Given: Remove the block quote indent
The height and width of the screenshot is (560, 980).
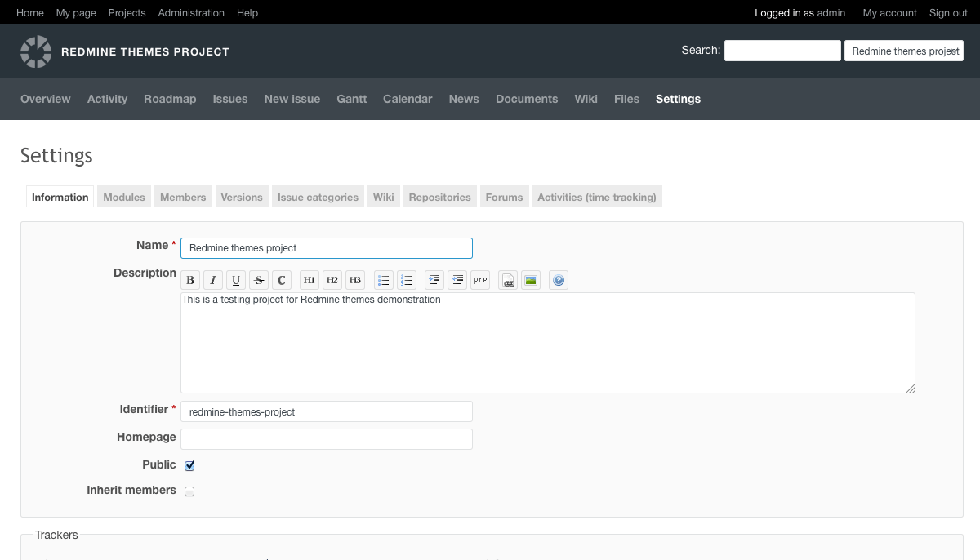Looking at the screenshot, I should [457, 280].
